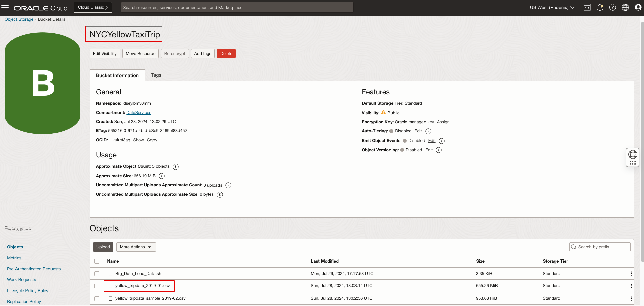Image resolution: width=644 pixels, height=306 pixels.
Task: Open the Cloud Shell developer tools icon
Action: pyautogui.click(x=587, y=7)
